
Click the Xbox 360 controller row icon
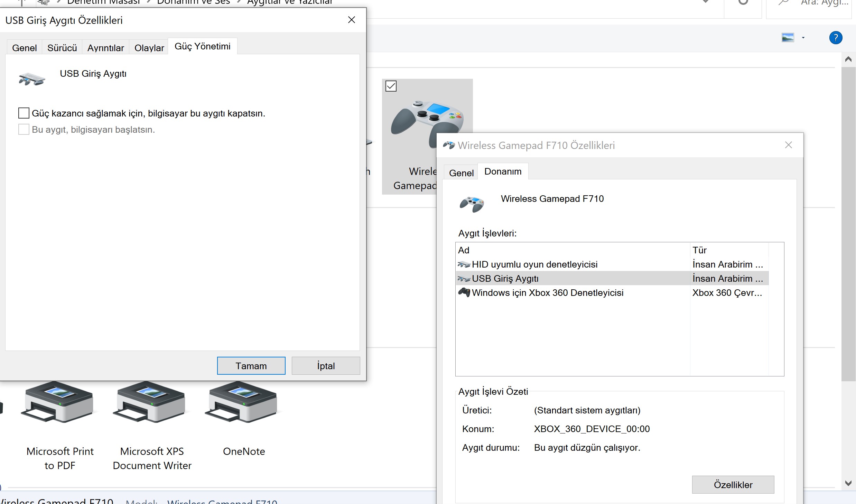tap(464, 292)
